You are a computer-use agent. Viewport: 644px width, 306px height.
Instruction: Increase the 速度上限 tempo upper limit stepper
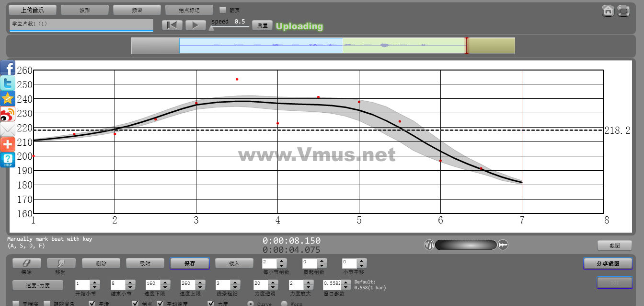(200, 282)
